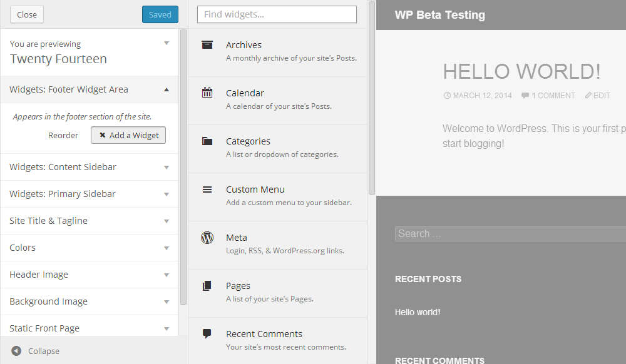The height and width of the screenshot is (364, 626).
Task: Click the Calendar widget icon
Action: pyautogui.click(x=207, y=93)
